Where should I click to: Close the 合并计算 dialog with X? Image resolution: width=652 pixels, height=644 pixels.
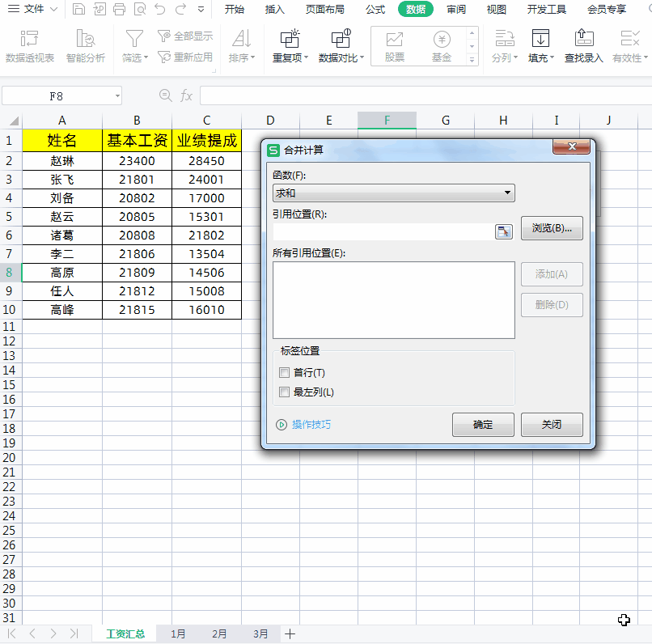(571, 146)
